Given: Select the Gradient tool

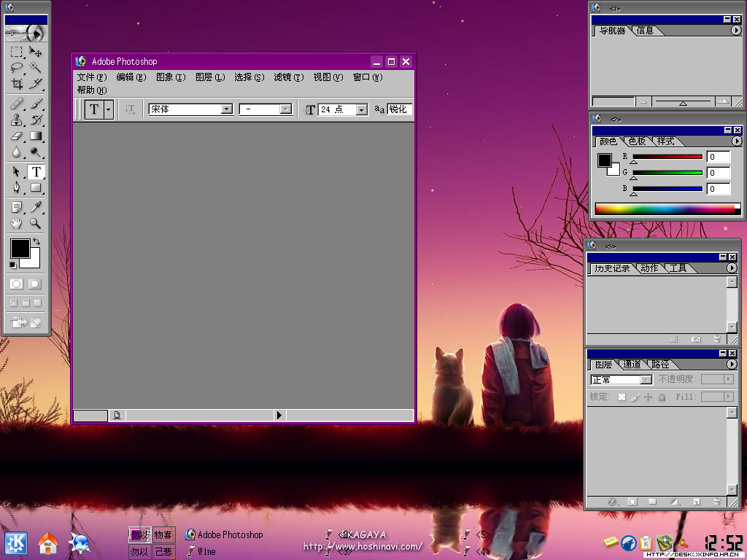Looking at the screenshot, I should pyautogui.click(x=35, y=136).
